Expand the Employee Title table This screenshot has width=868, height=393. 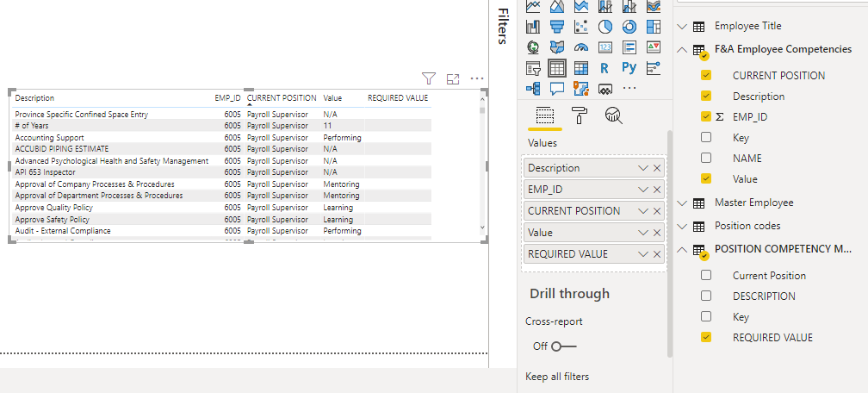[x=681, y=26]
